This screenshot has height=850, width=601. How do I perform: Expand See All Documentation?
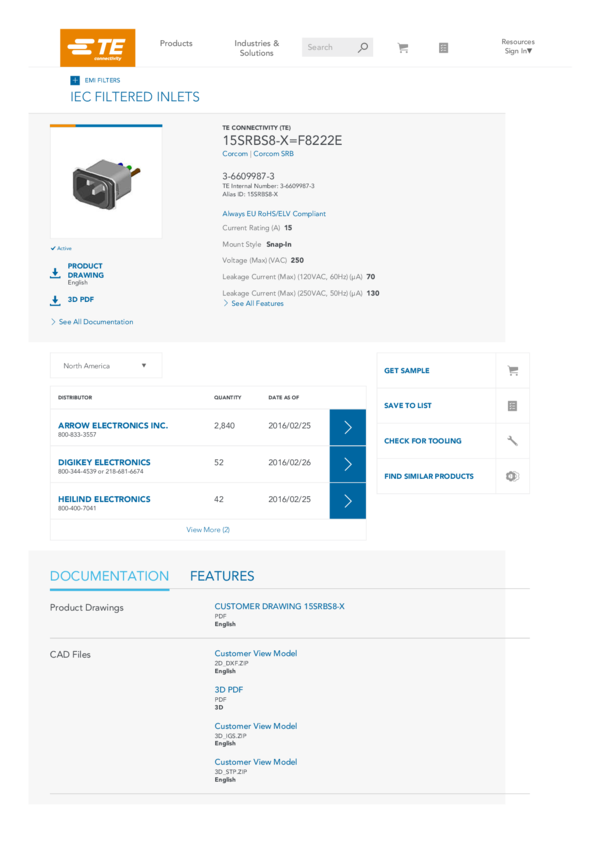point(92,322)
